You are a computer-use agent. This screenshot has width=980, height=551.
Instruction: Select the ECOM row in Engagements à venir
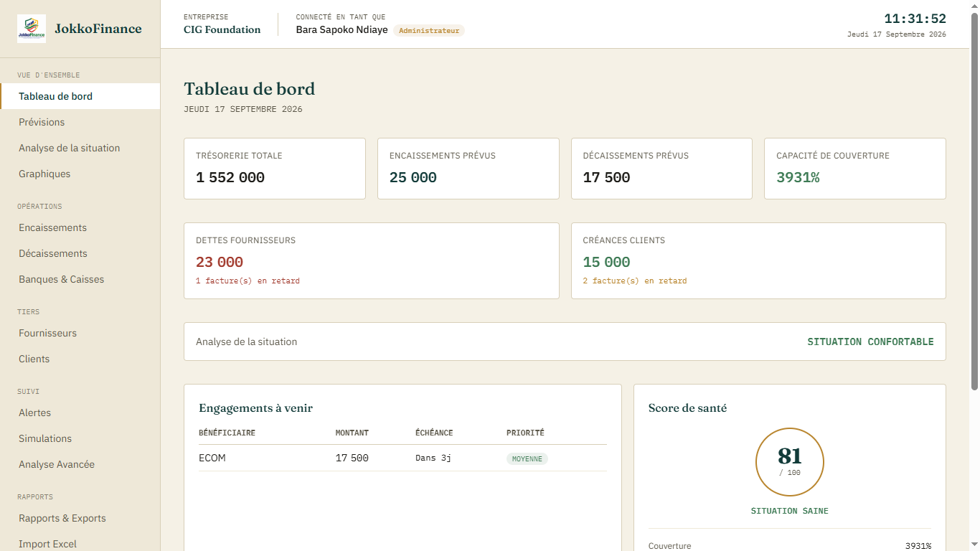402,458
